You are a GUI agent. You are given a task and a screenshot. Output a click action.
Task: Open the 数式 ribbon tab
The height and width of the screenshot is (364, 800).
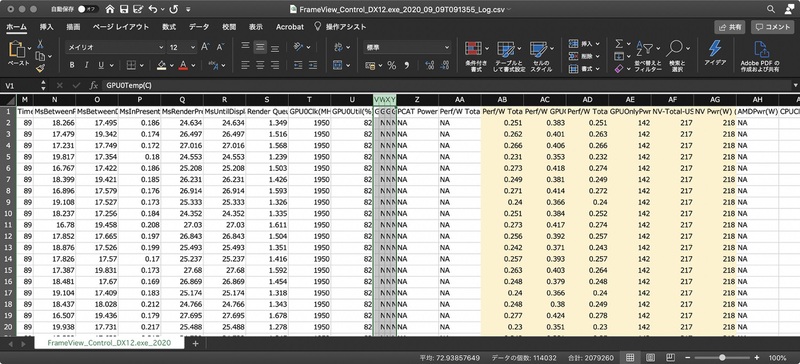[x=169, y=27]
